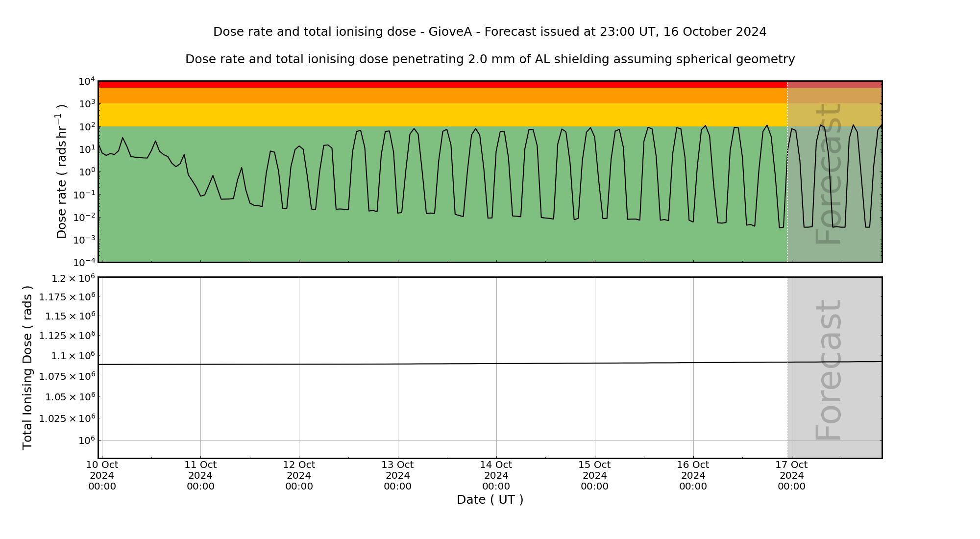Click the yellow dose rate severity band
The width and height of the screenshot is (980, 539).
click(x=441, y=115)
